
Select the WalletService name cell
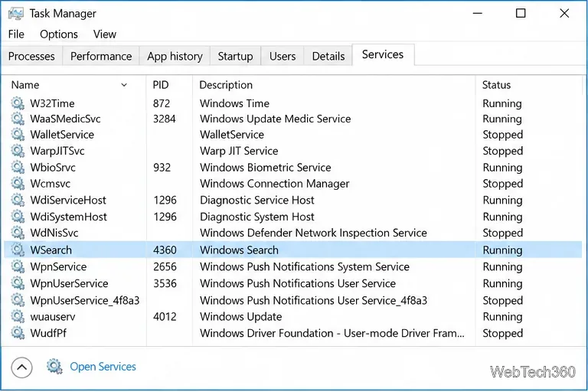coord(62,135)
